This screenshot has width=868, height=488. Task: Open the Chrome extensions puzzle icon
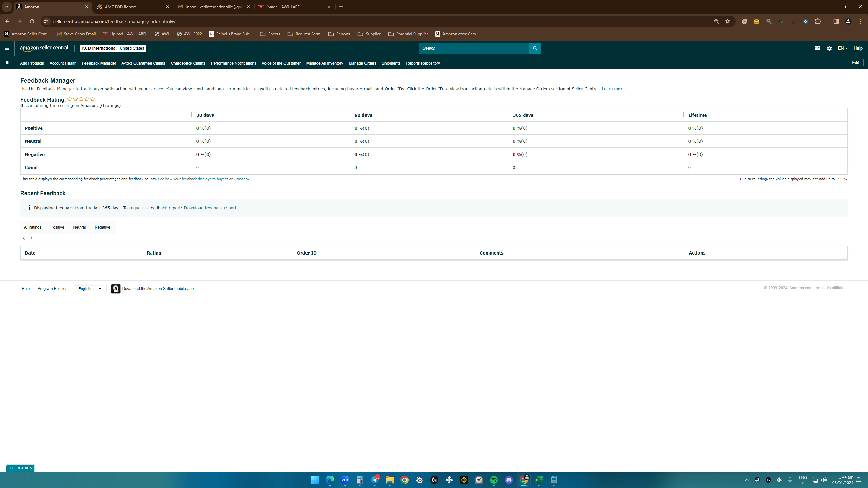coord(818,21)
